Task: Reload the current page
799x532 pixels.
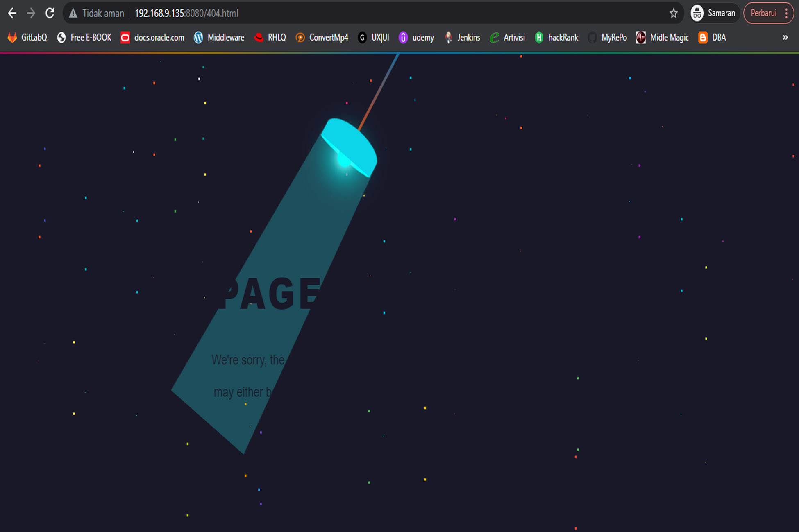Action: click(50, 14)
